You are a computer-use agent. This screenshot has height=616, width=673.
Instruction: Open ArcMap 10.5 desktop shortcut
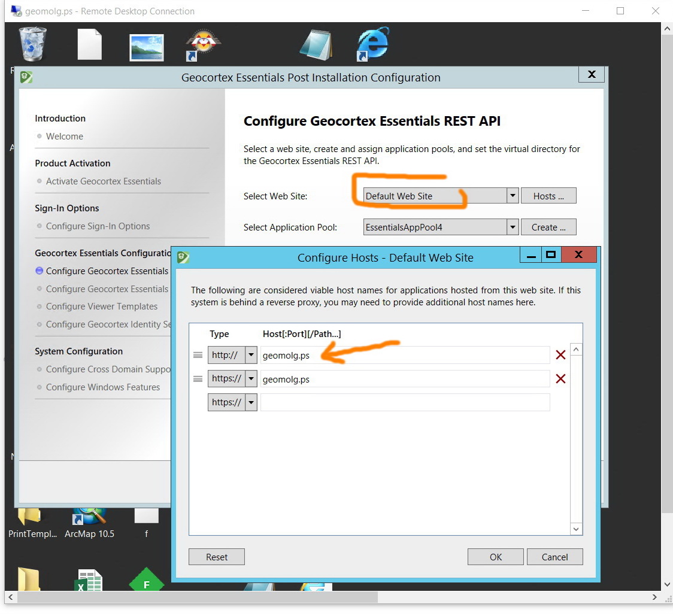(x=89, y=523)
